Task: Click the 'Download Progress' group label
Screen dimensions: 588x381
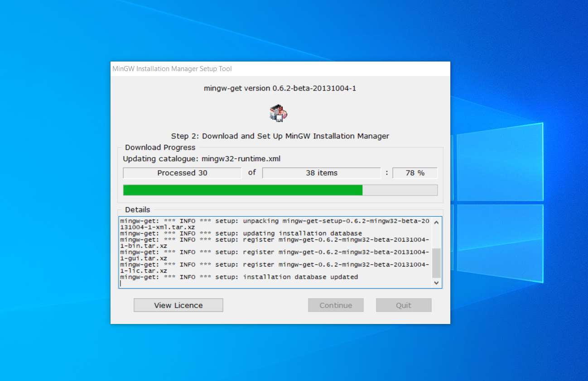Action: [160, 148]
